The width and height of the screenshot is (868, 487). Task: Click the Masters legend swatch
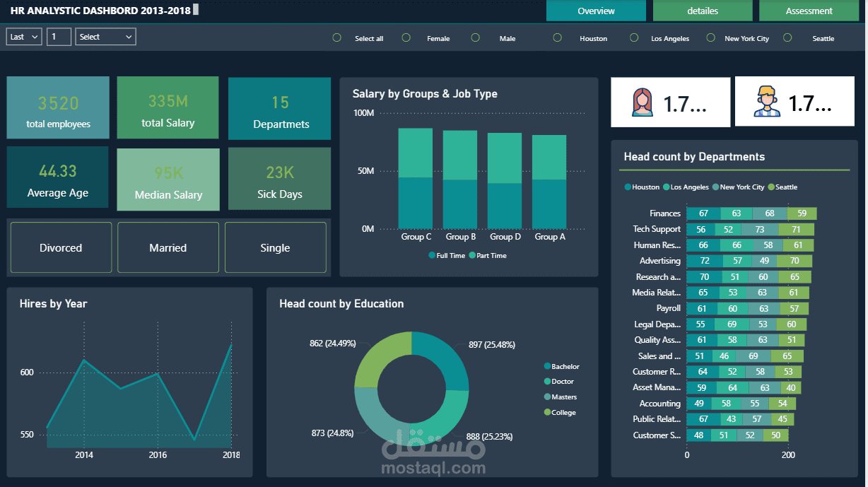[x=547, y=397]
